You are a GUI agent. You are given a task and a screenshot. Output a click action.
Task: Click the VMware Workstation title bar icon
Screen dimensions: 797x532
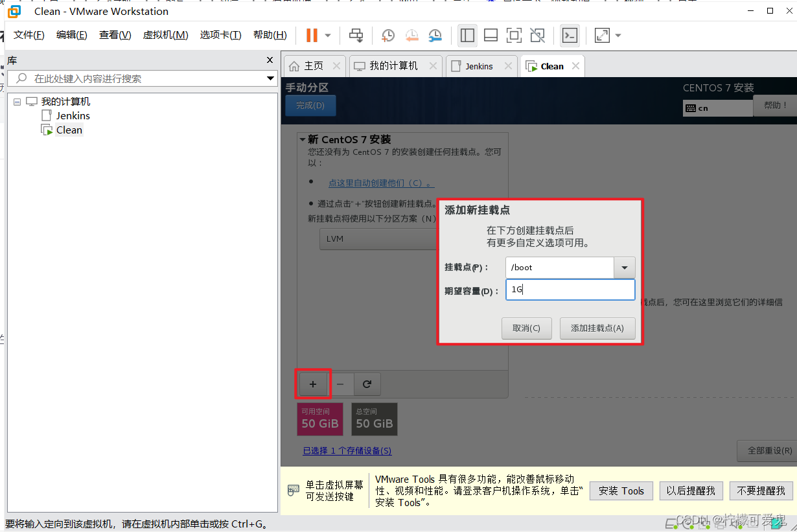tap(14, 11)
